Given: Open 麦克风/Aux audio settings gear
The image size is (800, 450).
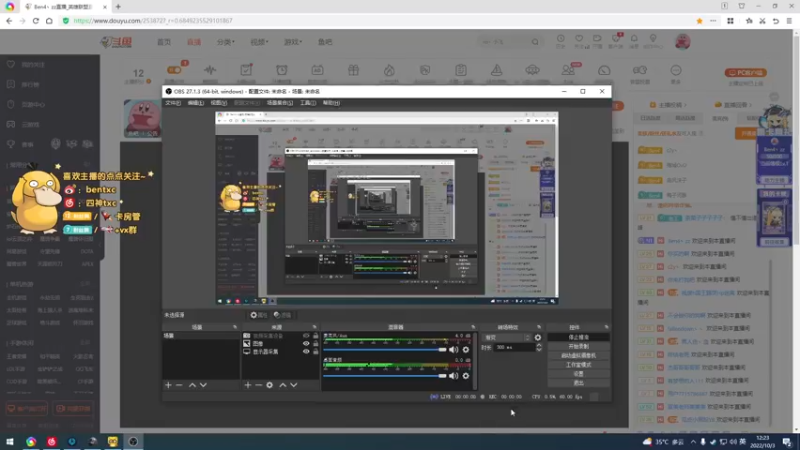Looking at the screenshot, I should [466, 349].
